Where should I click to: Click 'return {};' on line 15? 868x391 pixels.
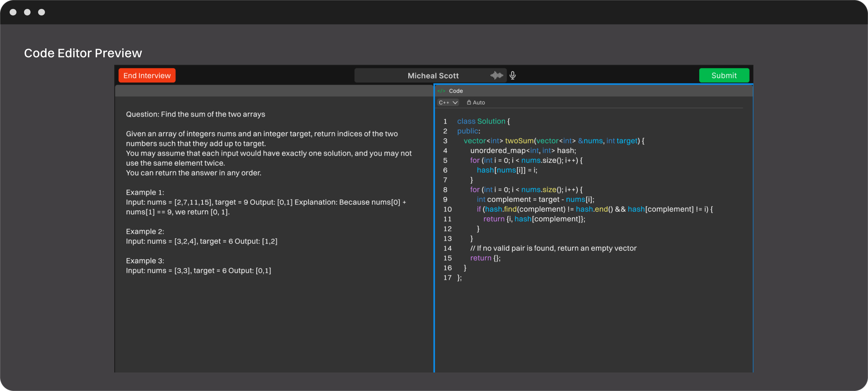coord(485,258)
